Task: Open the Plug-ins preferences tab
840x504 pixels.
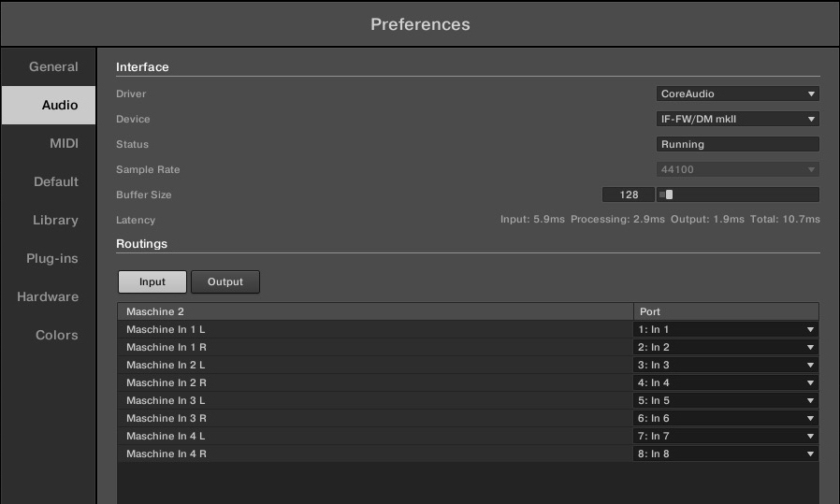Action: 49,258
